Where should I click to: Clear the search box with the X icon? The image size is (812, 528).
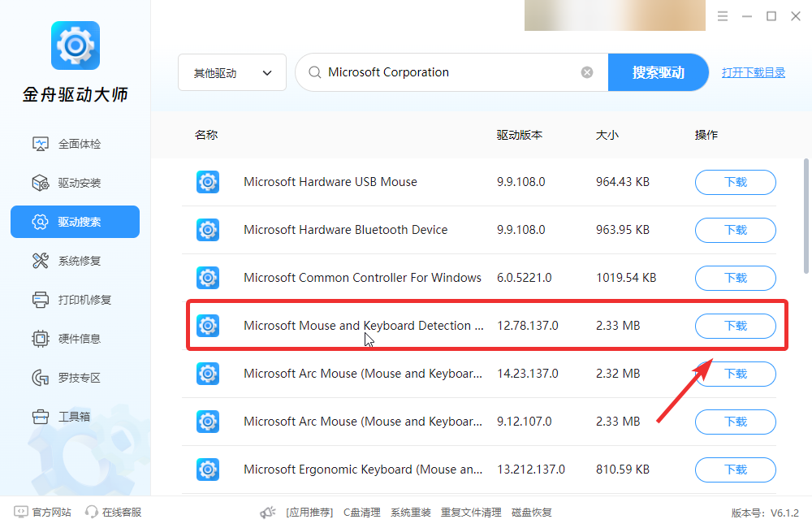[587, 72]
